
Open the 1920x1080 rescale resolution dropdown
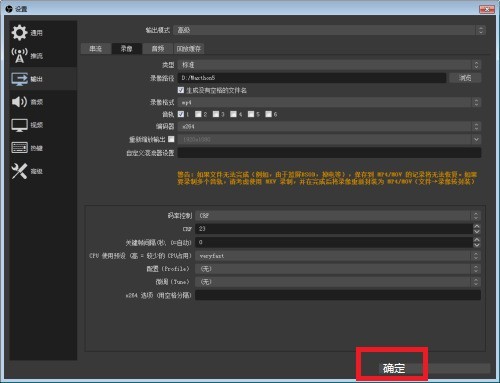pyautogui.click(x=329, y=139)
